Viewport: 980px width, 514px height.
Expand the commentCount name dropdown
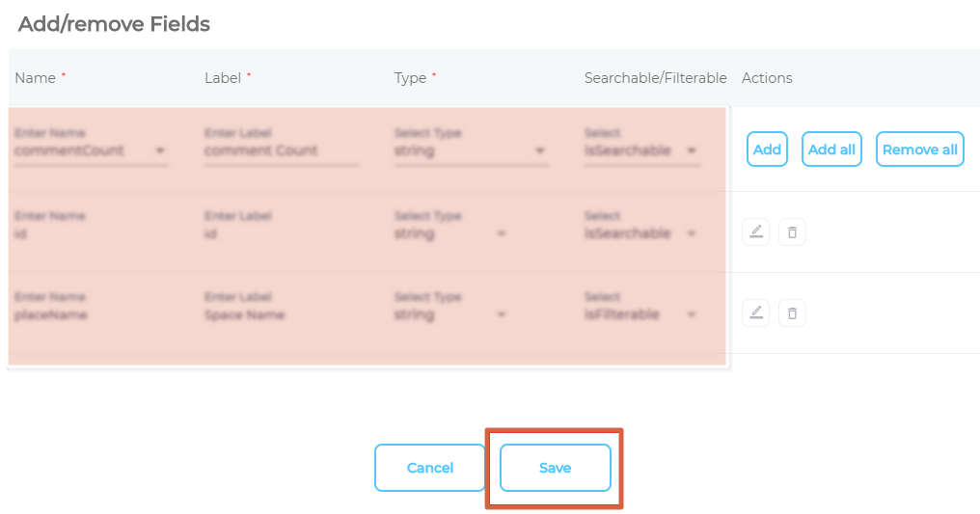(x=160, y=151)
